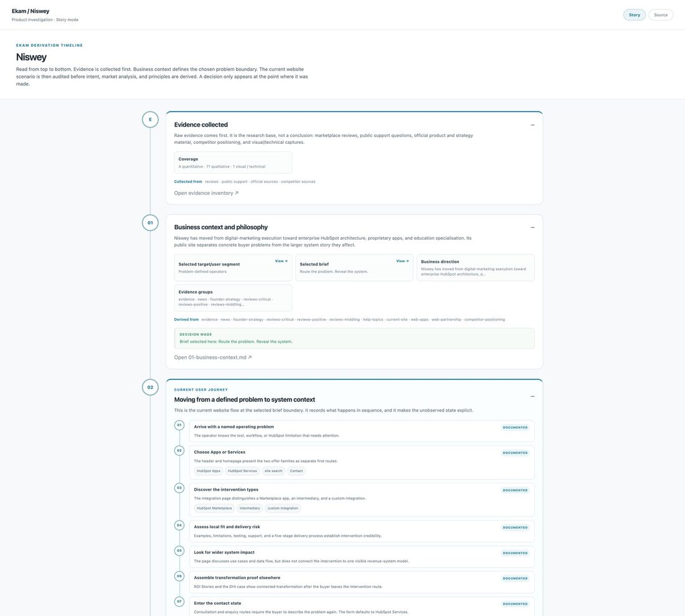Image resolution: width=685 pixels, height=616 pixels.
Task: Click the 02 timeline marker
Action: click(x=150, y=387)
